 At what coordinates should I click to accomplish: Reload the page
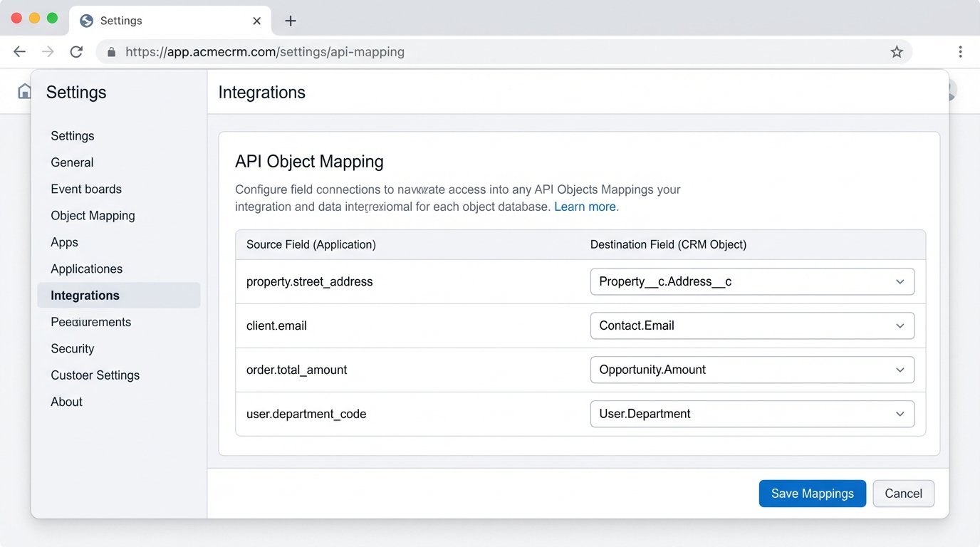click(76, 51)
